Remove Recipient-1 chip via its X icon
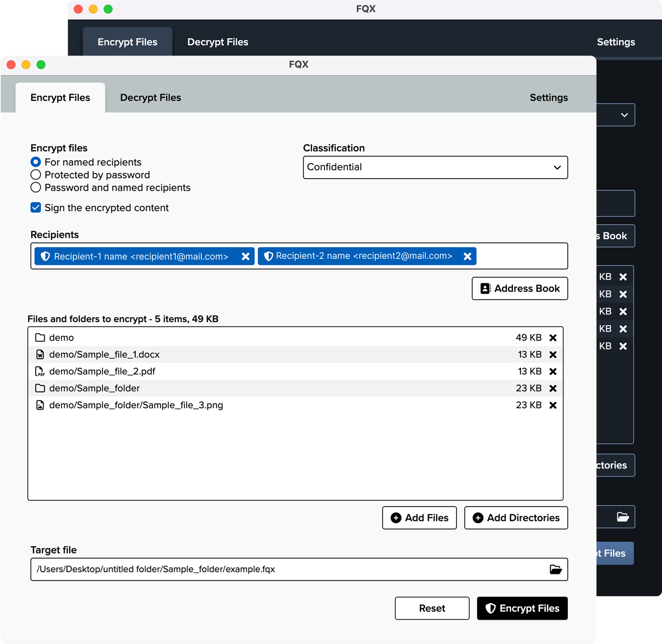Viewport: 662px width, 644px height. (x=245, y=256)
